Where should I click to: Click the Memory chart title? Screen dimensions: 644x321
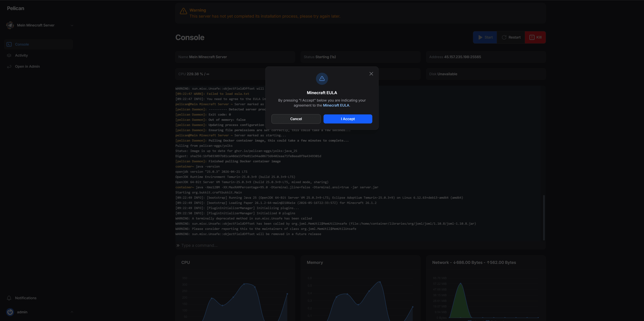pyautogui.click(x=315, y=263)
